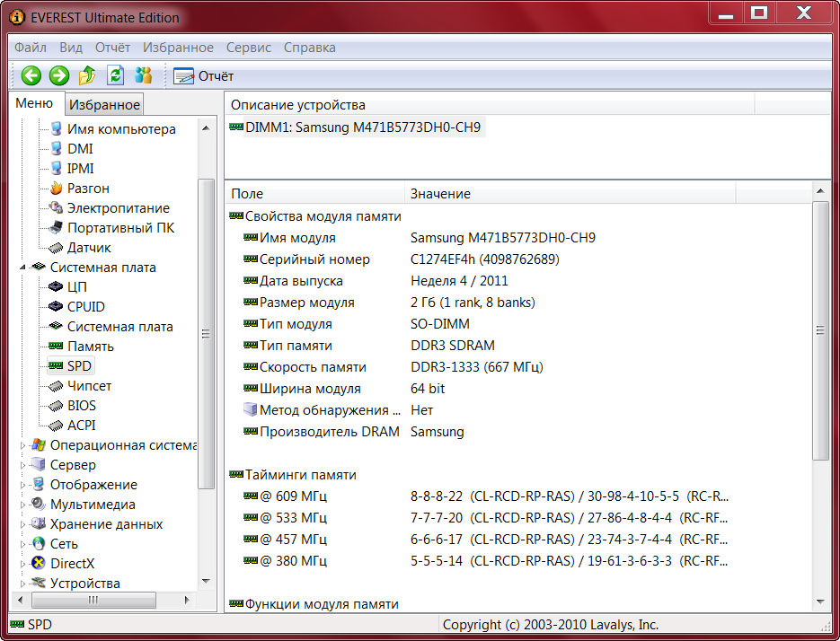
Task: Click details list scrollbar up arrow
Action: 820,190
